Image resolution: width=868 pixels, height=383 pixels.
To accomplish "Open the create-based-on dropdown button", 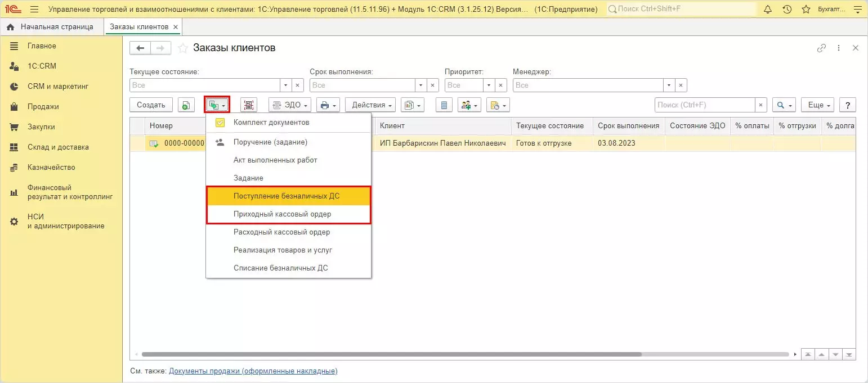I will 217,105.
